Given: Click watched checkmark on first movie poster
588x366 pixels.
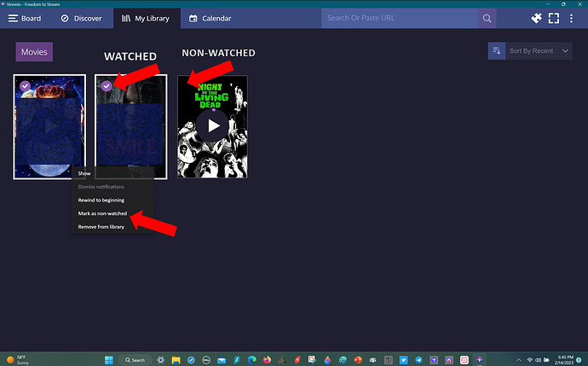Looking at the screenshot, I should [25, 86].
